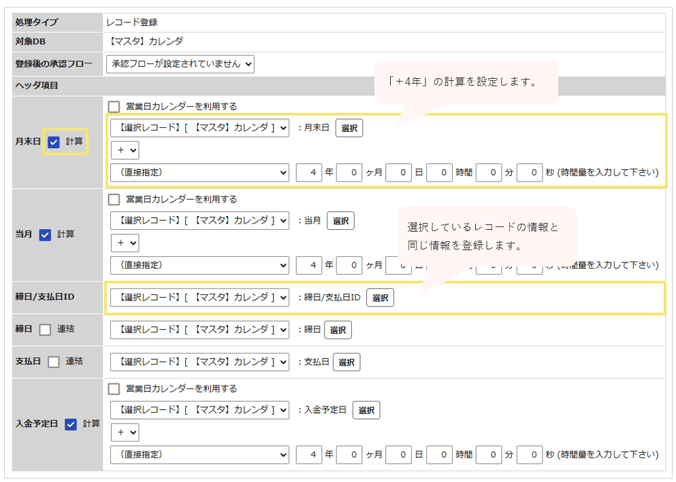Click the 入金予定日 日 input field

[398, 454]
